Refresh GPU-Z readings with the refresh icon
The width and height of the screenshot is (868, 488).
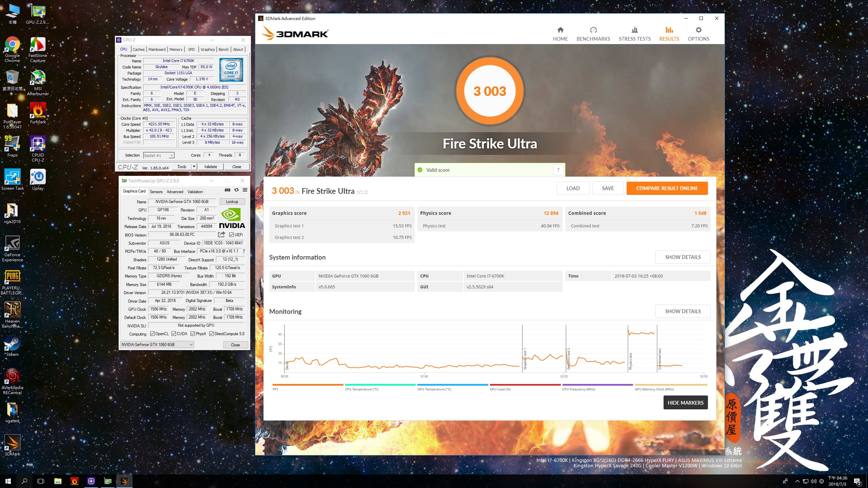click(236, 190)
